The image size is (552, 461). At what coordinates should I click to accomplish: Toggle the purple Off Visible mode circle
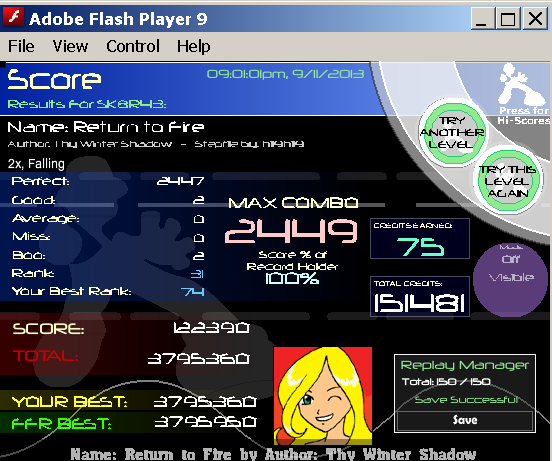510,279
